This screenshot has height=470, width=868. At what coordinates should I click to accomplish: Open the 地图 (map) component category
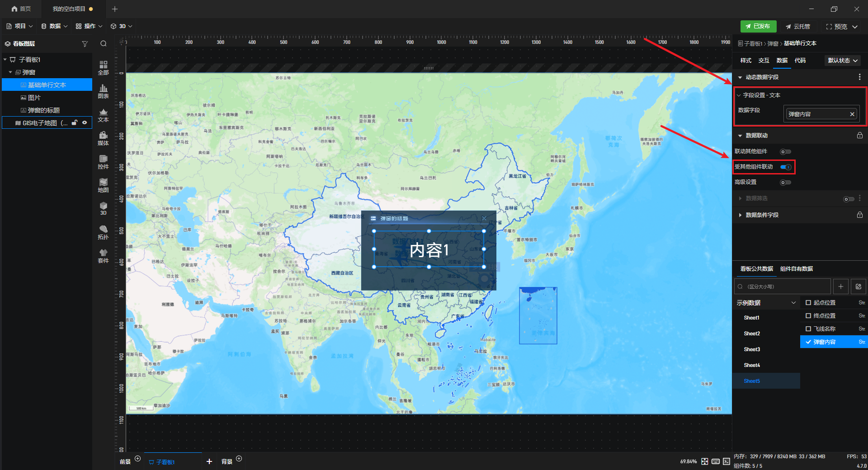103,185
